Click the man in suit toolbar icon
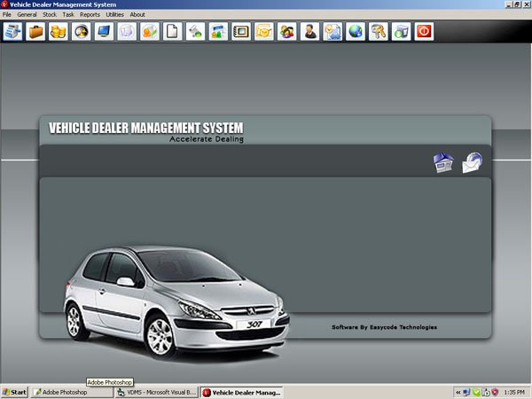Screen dimensions: 532x399 [x=309, y=32]
